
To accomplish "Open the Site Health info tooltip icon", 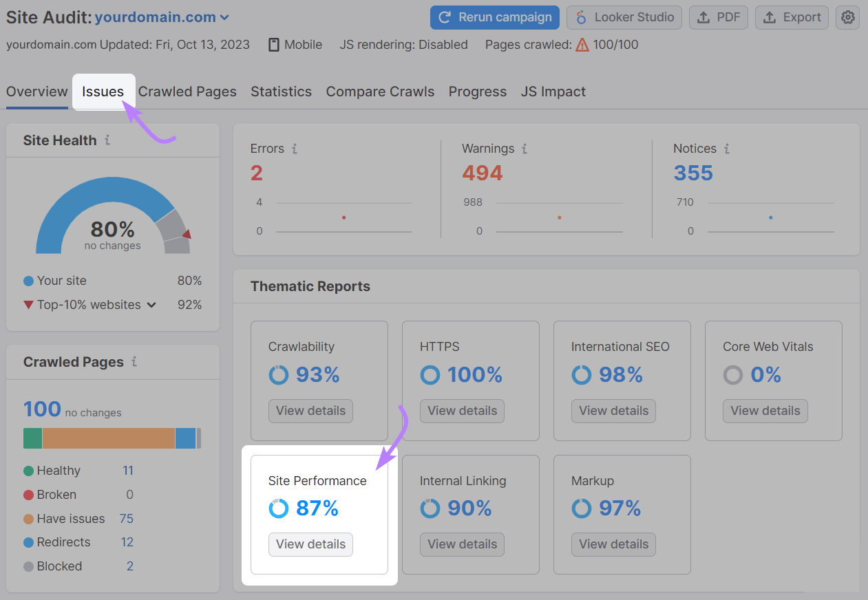I will click(x=108, y=140).
